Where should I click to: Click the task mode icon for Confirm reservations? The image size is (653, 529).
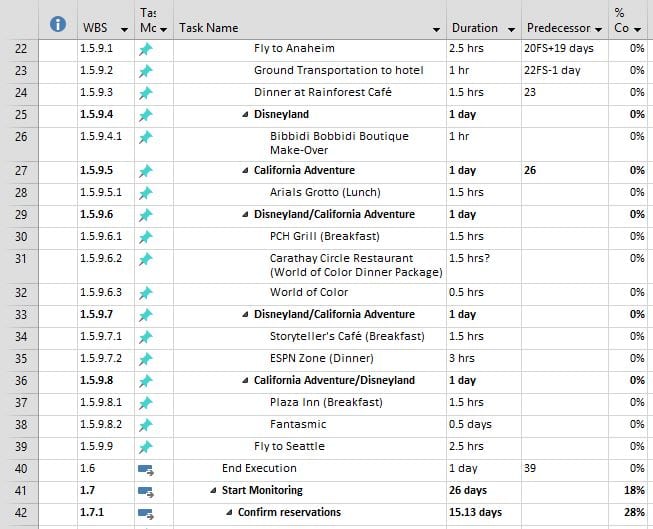[x=145, y=513]
